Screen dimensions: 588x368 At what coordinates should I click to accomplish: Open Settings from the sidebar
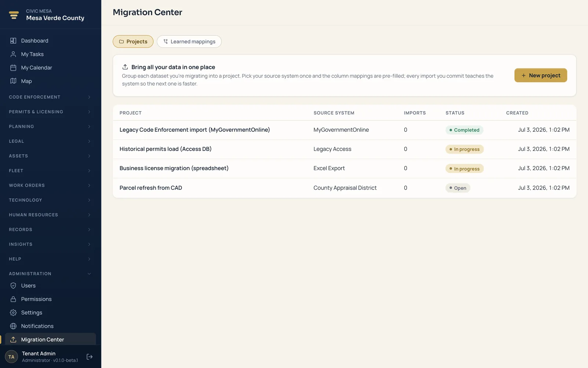[50, 312]
